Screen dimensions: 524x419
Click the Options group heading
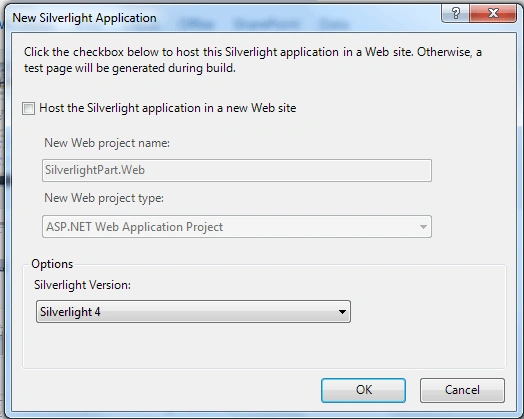[52, 264]
